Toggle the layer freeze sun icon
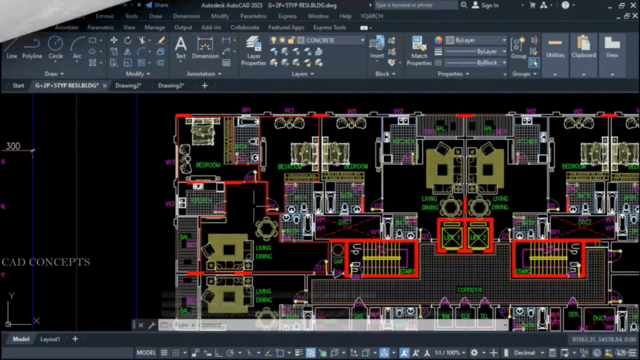This screenshot has width=640, height=360. (x=282, y=40)
